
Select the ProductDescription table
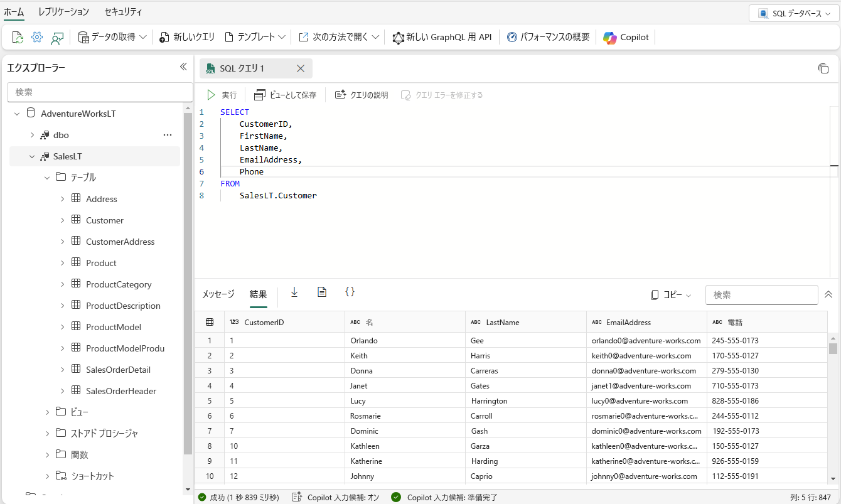123,306
